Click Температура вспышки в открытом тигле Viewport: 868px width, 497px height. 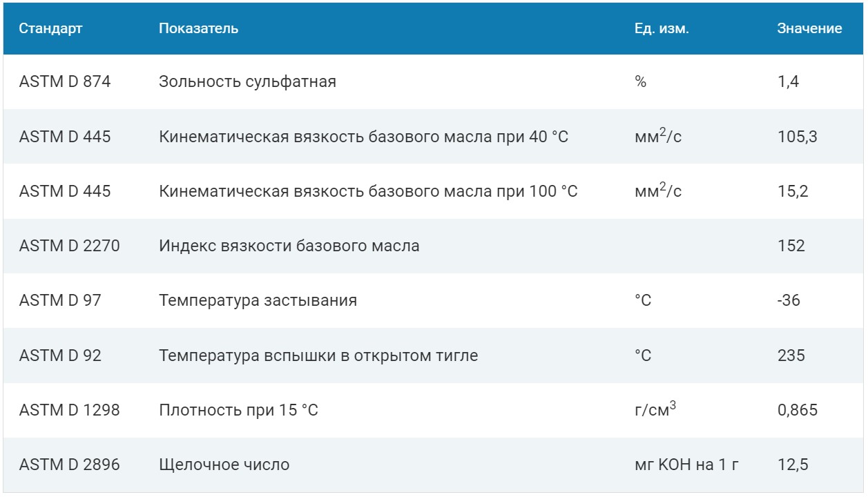click(x=318, y=356)
